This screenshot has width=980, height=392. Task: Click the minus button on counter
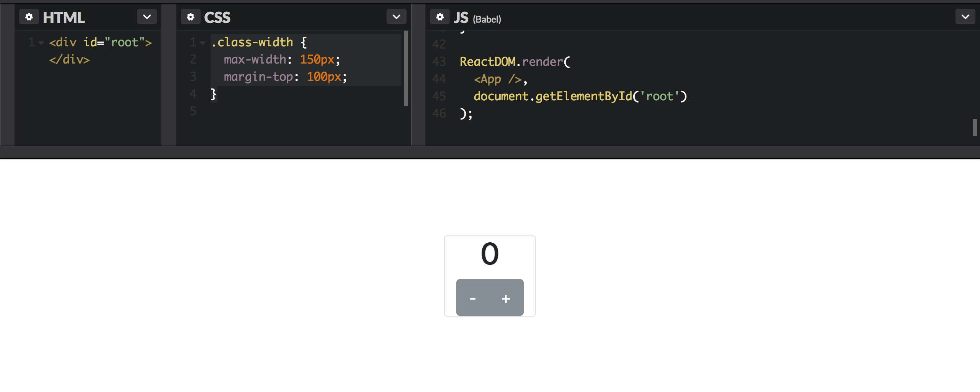[473, 297]
